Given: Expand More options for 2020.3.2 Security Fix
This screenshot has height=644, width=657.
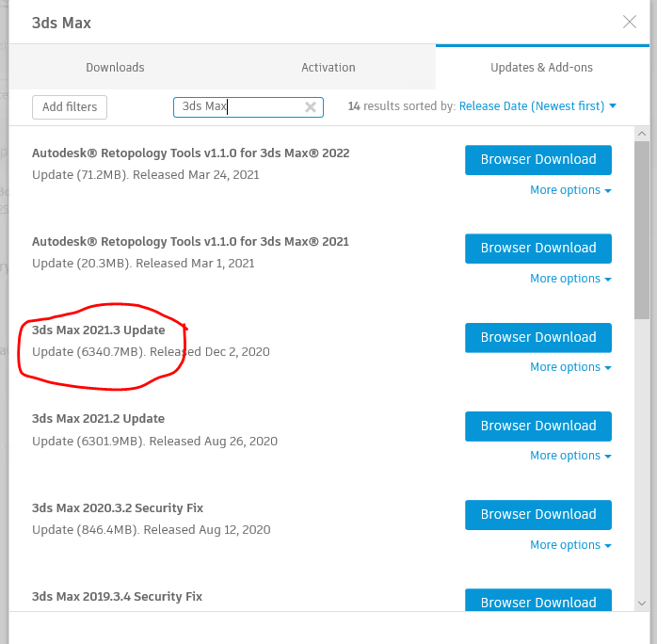Looking at the screenshot, I should (x=570, y=545).
